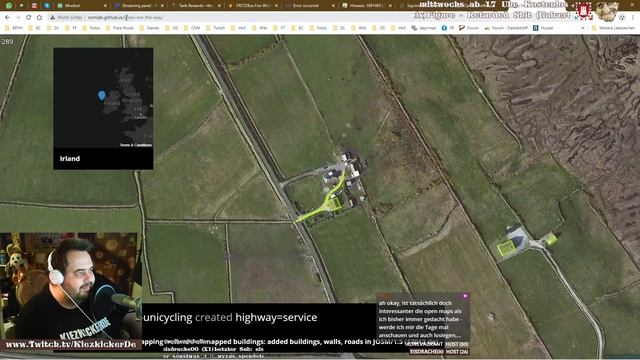Click the red Hamburg crest logo overlay
The image size is (640, 360).
pos(584,11)
